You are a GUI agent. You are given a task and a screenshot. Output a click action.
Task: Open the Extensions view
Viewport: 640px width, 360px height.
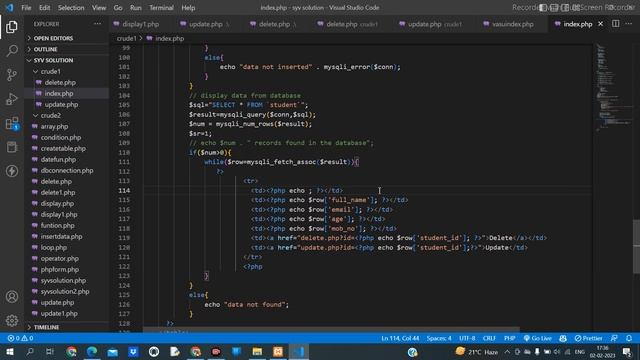(x=12, y=123)
